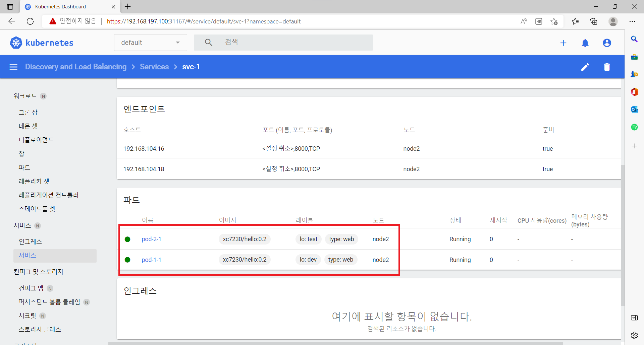Image resolution: width=644 pixels, height=345 pixels.
Task: Click the pencil edit resource icon
Action: coord(585,67)
